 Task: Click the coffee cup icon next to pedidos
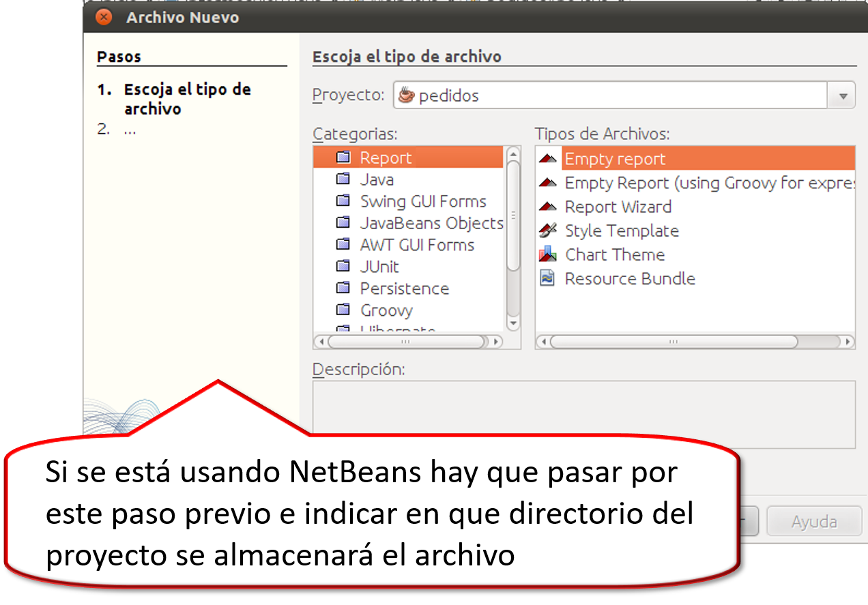[x=407, y=95]
